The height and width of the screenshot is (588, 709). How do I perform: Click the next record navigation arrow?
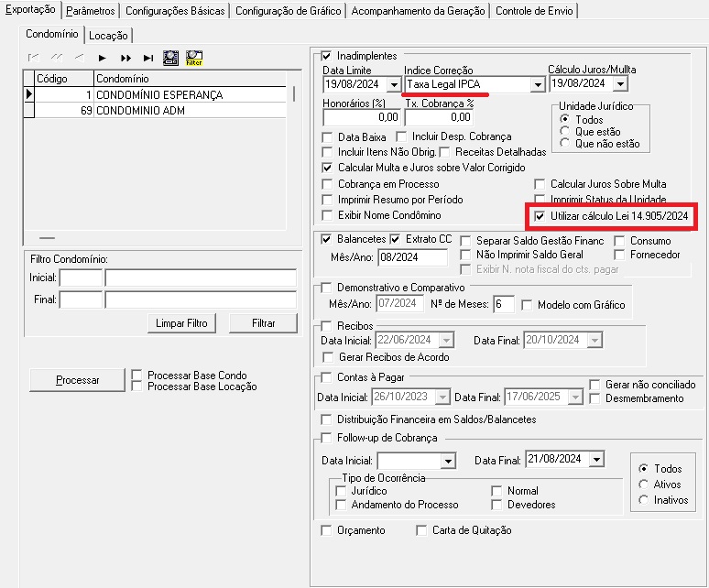pos(103,58)
